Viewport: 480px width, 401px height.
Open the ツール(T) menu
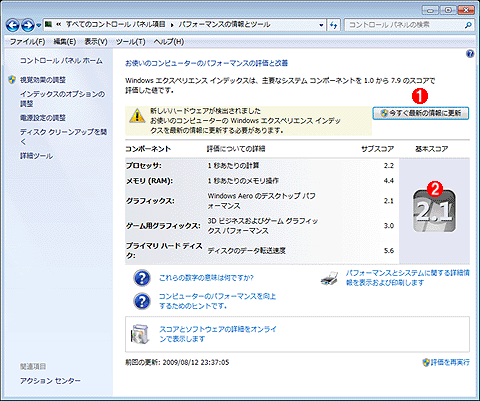point(130,42)
